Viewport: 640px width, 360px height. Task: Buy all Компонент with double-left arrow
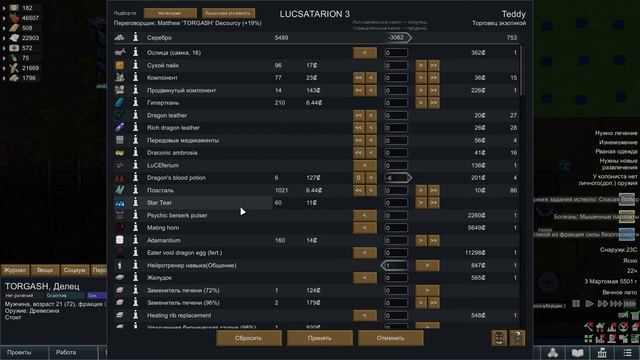point(359,78)
